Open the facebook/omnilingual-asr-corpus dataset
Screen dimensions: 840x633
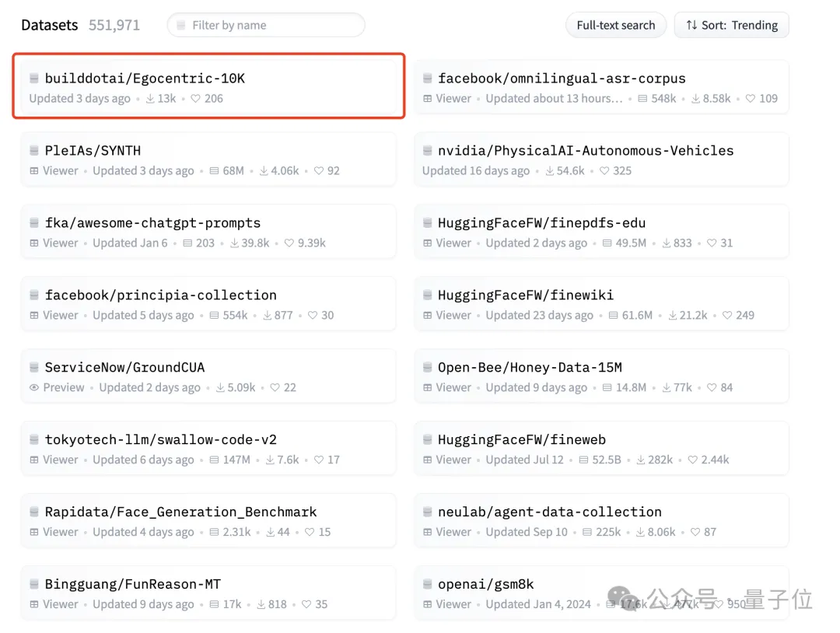coord(562,79)
